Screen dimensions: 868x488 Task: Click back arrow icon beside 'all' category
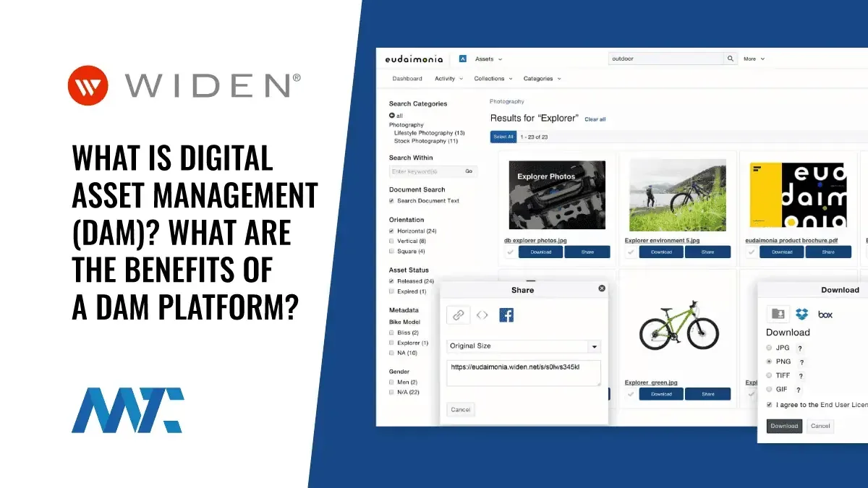pyautogui.click(x=392, y=116)
